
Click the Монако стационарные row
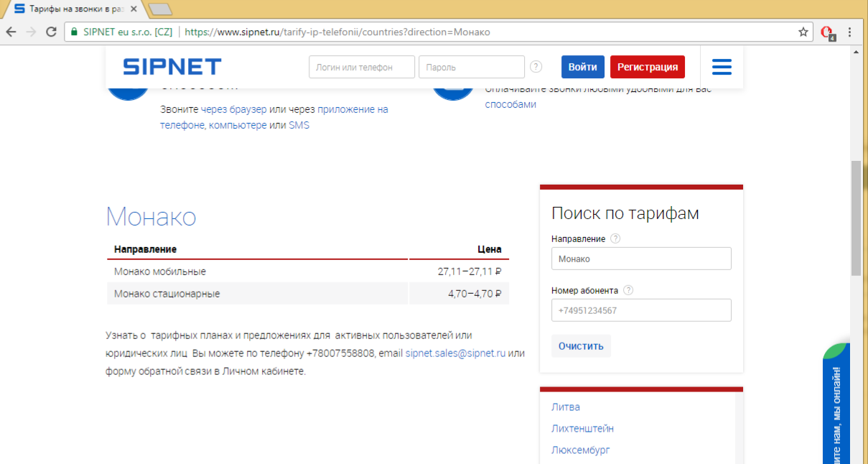pyautogui.click(x=308, y=294)
